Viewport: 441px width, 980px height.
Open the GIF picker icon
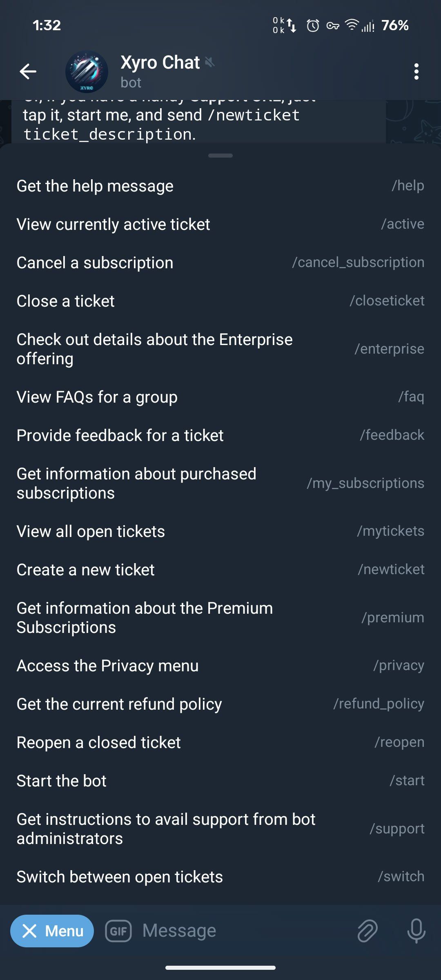pyautogui.click(x=118, y=931)
